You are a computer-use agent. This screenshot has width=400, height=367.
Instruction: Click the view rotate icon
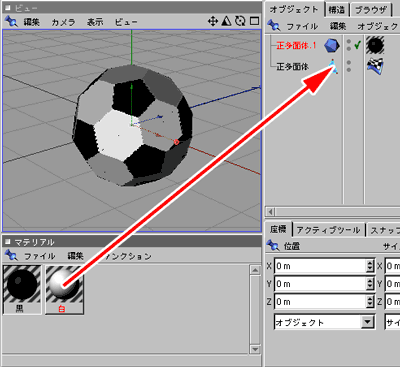click(x=240, y=21)
